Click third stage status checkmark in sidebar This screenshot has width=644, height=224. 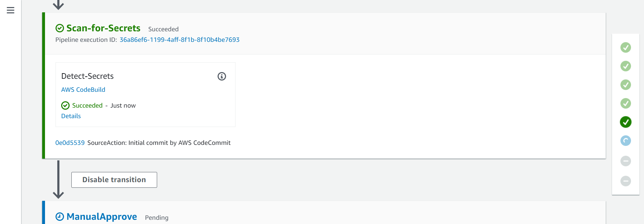[626, 85]
